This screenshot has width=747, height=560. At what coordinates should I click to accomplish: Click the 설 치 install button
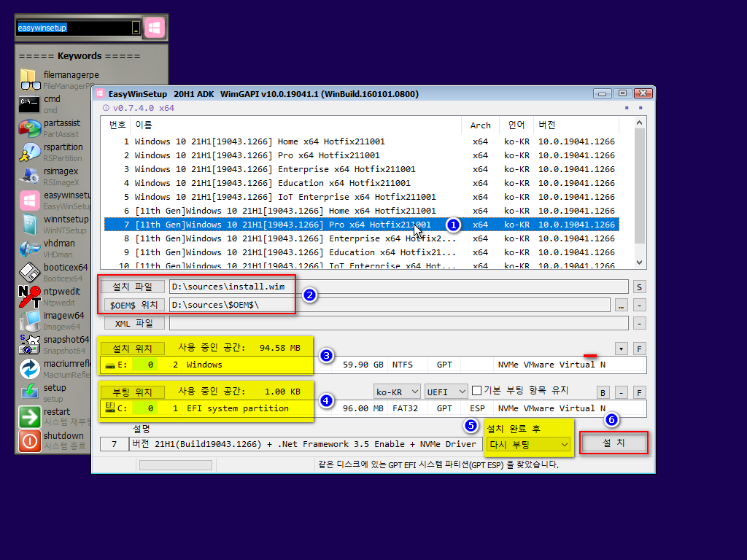click(x=614, y=443)
